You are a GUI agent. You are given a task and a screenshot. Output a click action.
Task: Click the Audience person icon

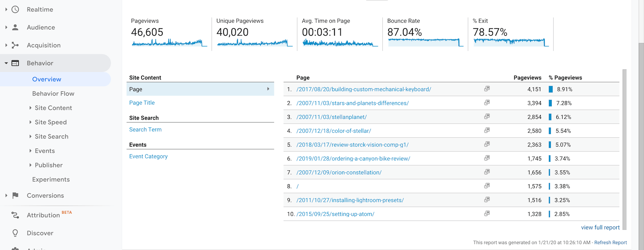(x=15, y=27)
